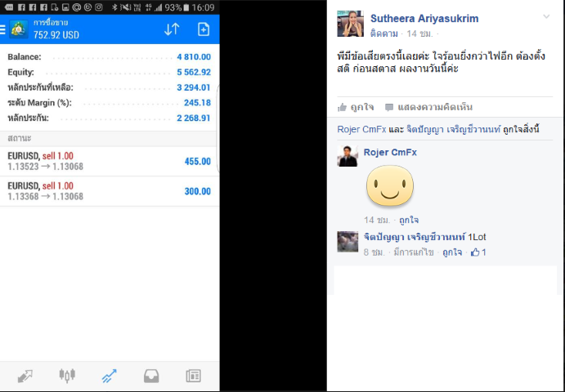Tap the MetaTrader app logo icon
The height and width of the screenshot is (392, 565).
18,29
